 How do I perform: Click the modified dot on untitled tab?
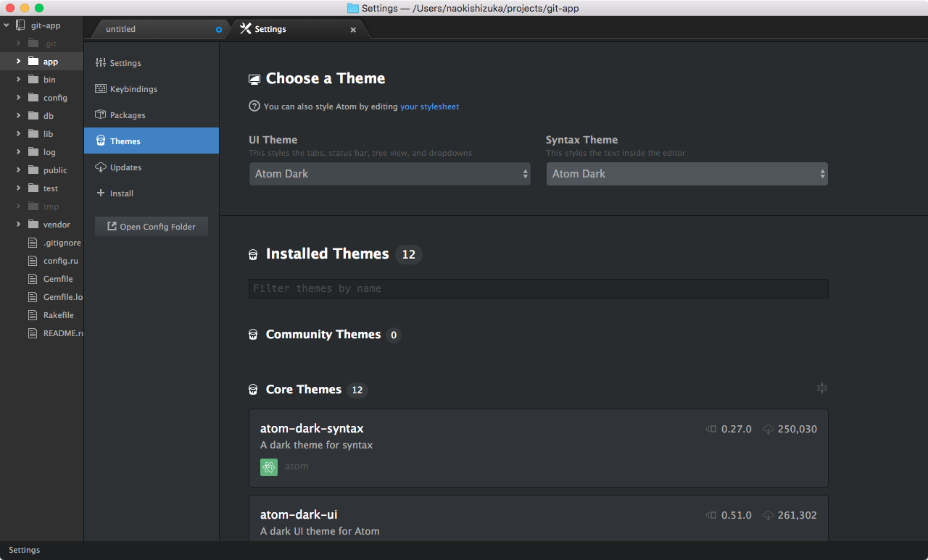[219, 30]
